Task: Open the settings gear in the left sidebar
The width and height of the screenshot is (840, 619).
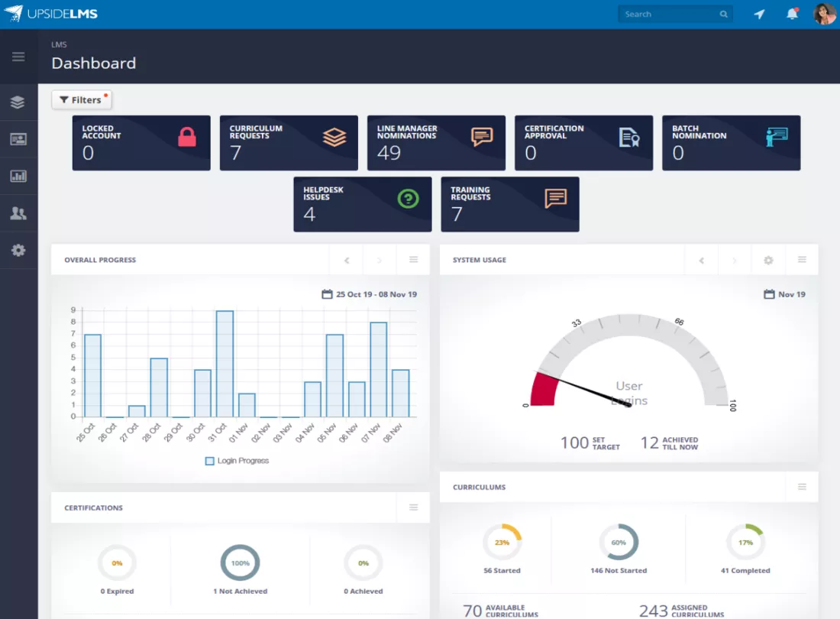Action: pos(18,251)
